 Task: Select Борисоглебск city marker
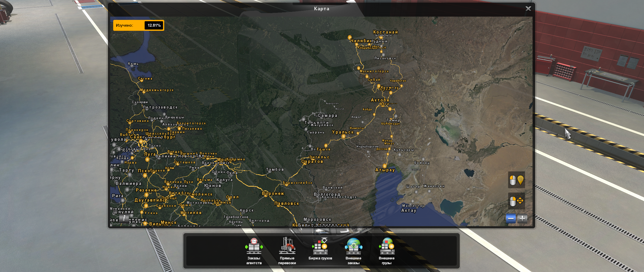287,184
